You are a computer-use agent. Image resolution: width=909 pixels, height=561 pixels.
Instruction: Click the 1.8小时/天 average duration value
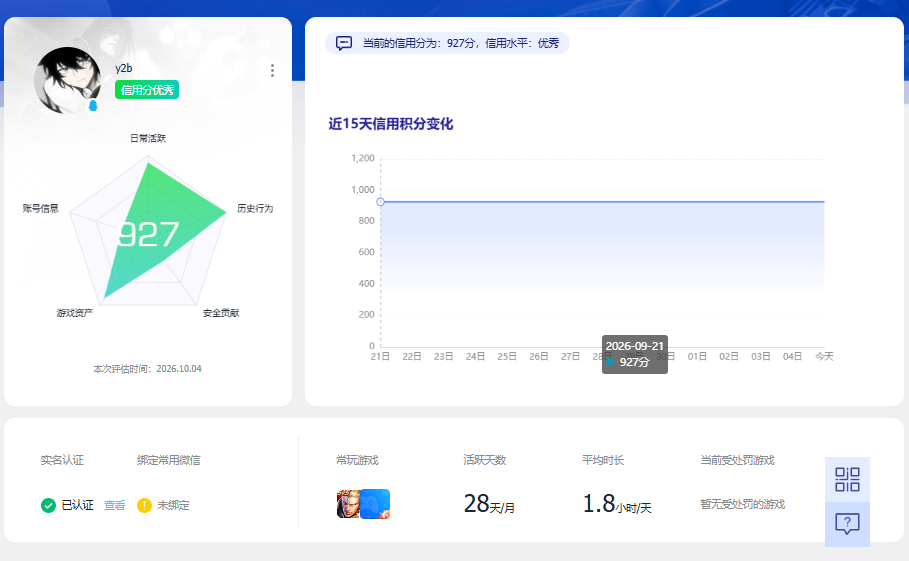tap(617, 504)
